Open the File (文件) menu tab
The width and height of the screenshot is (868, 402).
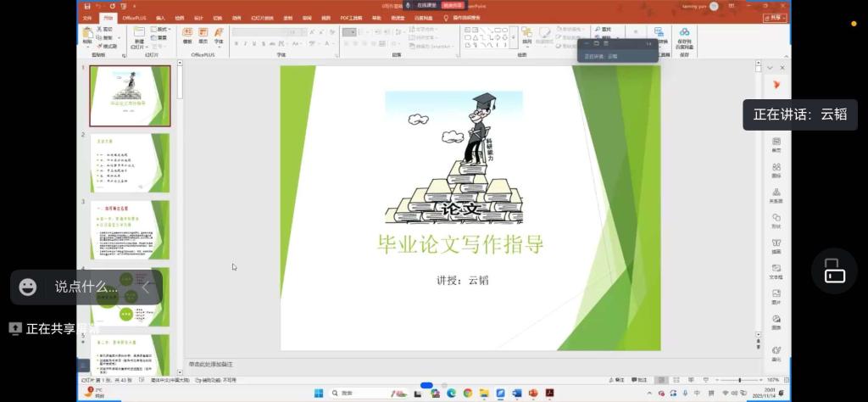pos(86,17)
